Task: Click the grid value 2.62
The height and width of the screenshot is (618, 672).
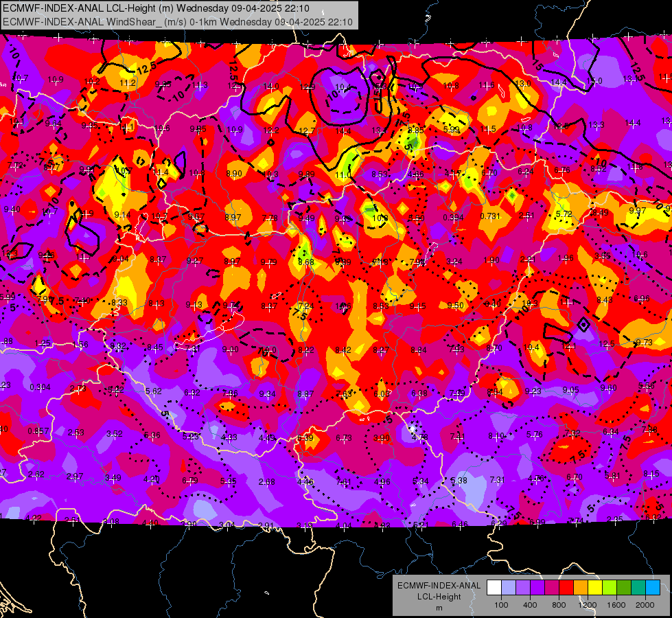Action: pos(36,474)
